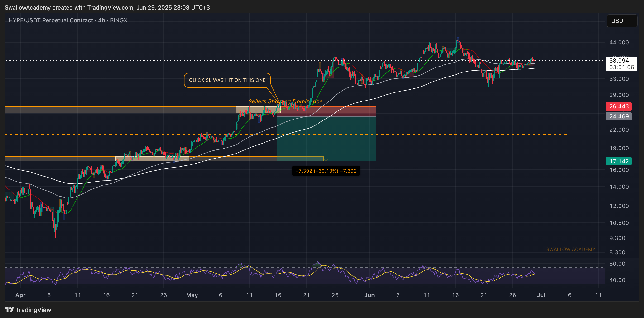Click the TradingView logo icon

click(9, 310)
